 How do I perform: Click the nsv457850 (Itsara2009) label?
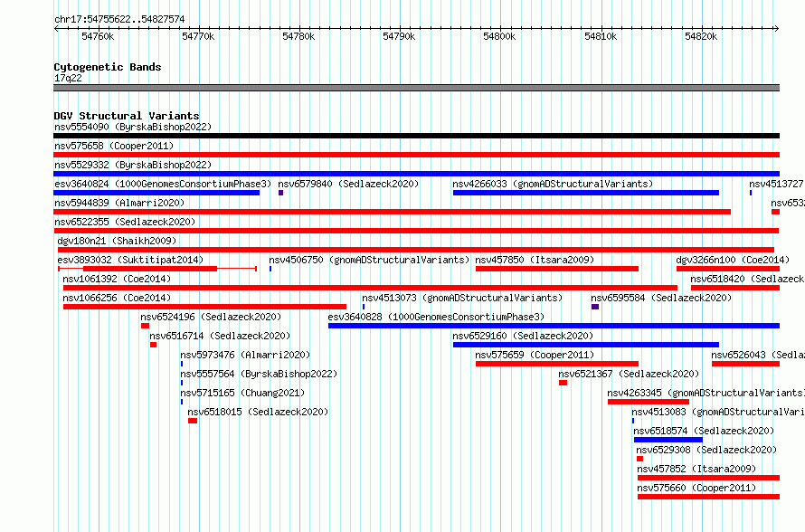pyautogui.click(x=535, y=260)
